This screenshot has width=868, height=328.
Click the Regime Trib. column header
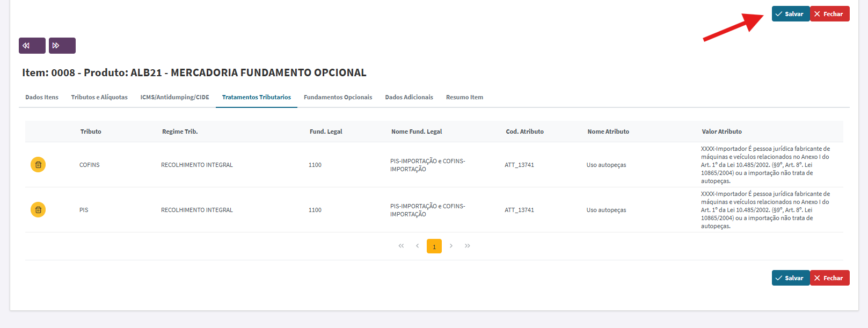(x=180, y=132)
